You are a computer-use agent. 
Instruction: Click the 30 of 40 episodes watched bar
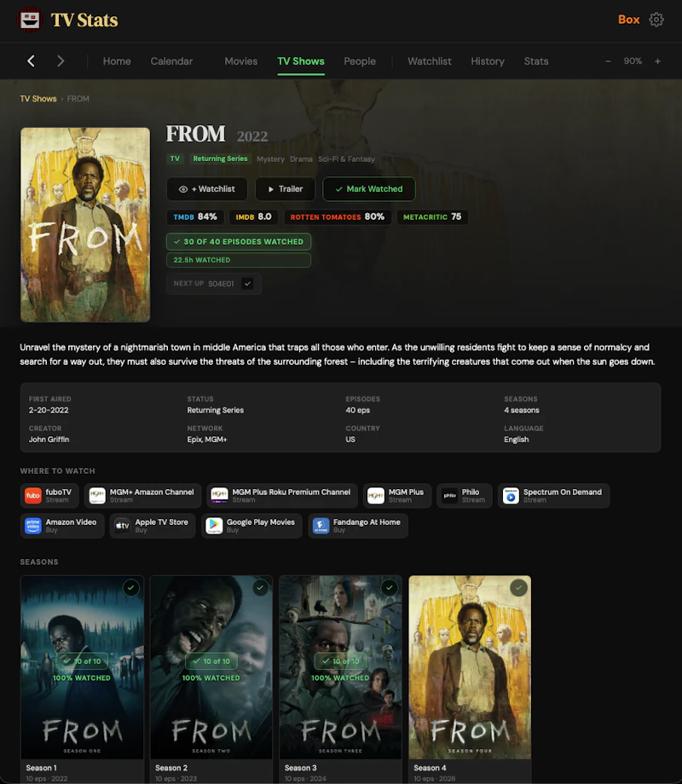pyautogui.click(x=239, y=241)
